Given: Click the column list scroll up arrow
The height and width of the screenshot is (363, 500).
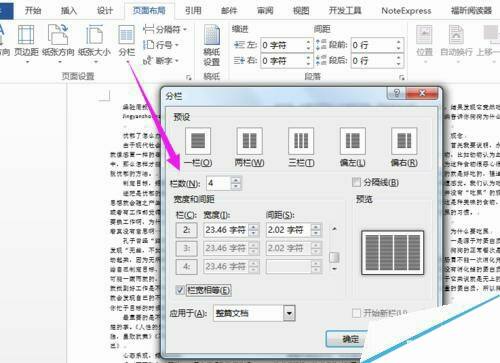Looking at the screenshot, I should tap(334, 229).
